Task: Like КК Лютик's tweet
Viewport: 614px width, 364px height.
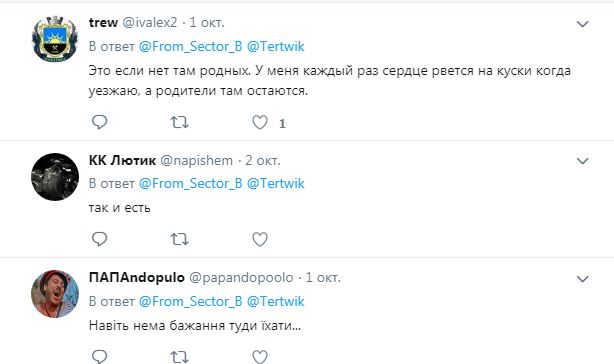Action: pos(260,239)
